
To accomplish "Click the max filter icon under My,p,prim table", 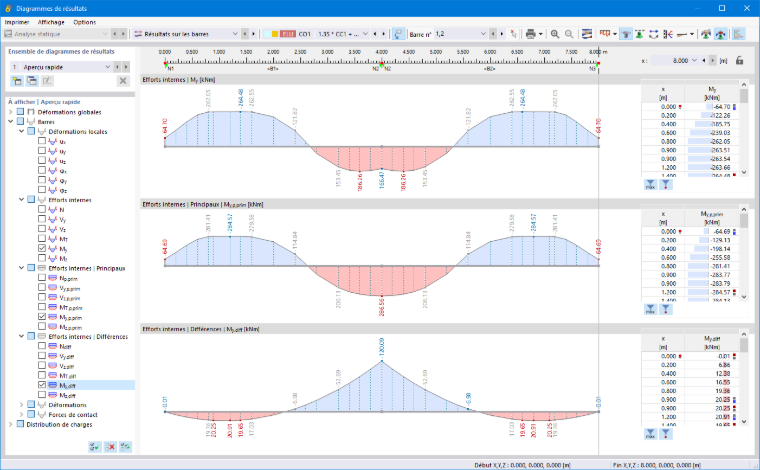I will pyautogui.click(x=650, y=309).
